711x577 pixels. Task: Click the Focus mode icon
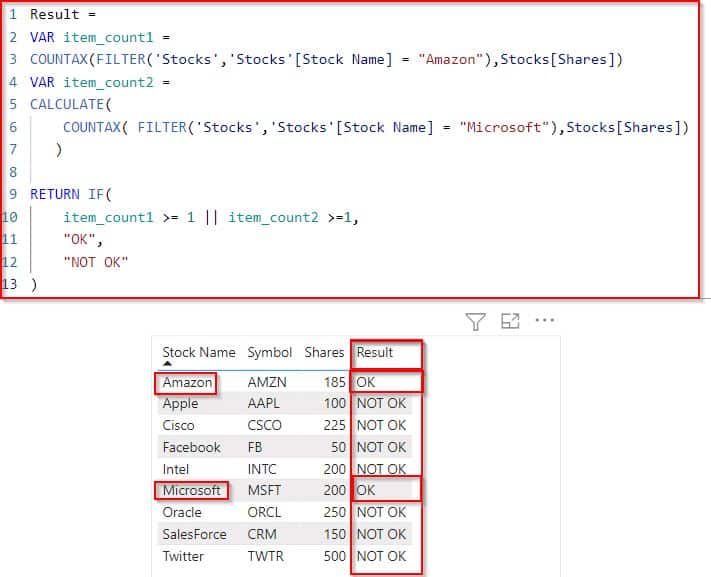(510, 321)
